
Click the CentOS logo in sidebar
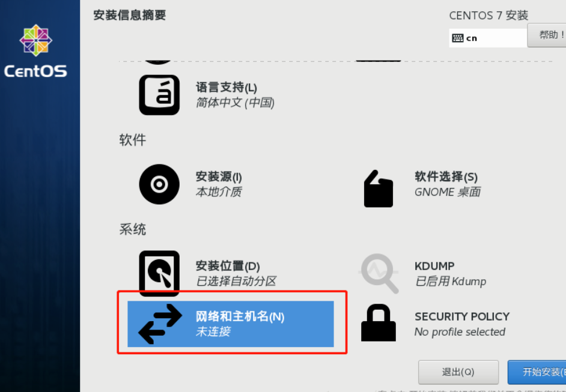point(35,51)
